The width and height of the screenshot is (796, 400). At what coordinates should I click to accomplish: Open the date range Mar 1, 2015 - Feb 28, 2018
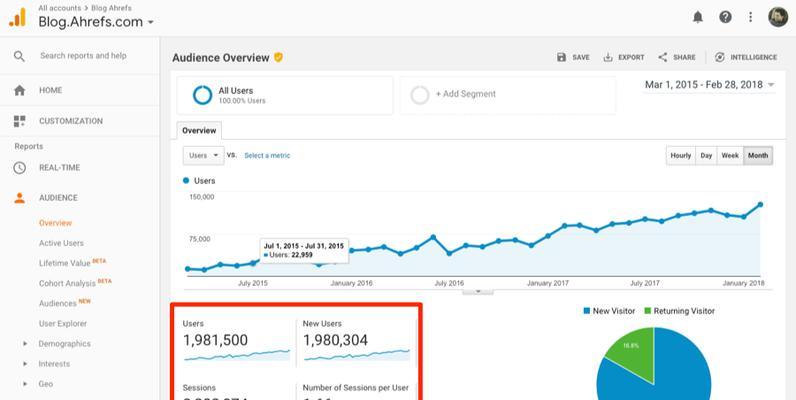709,85
